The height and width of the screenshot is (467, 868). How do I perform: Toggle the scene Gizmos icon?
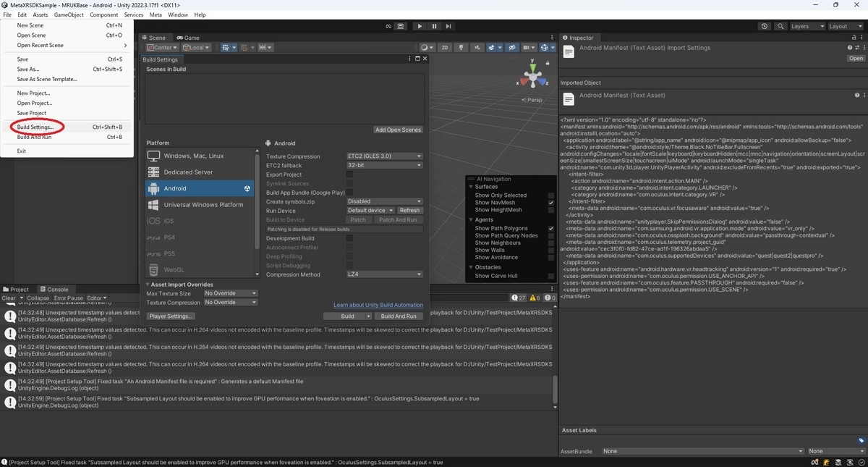tap(546, 47)
